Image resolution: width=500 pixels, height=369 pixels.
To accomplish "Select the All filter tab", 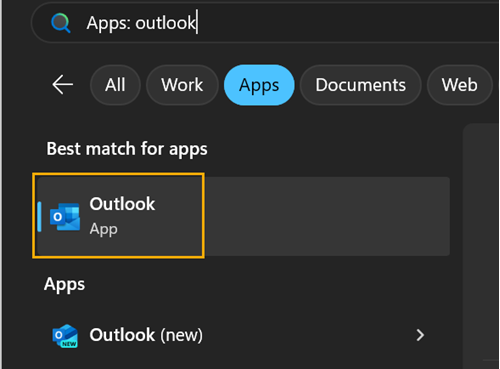I will pyautogui.click(x=115, y=85).
